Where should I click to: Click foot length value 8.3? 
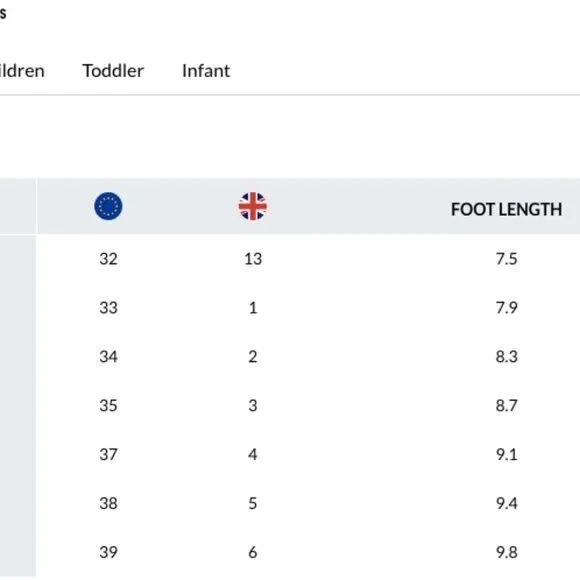click(506, 357)
